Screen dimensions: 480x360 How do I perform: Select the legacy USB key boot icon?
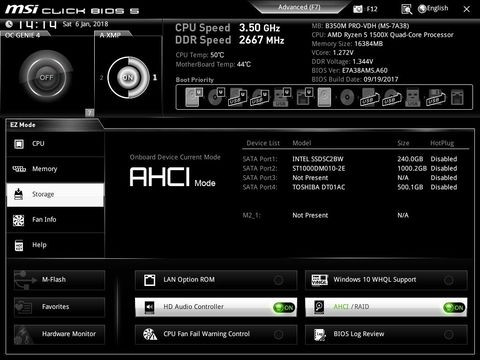click(412, 97)
